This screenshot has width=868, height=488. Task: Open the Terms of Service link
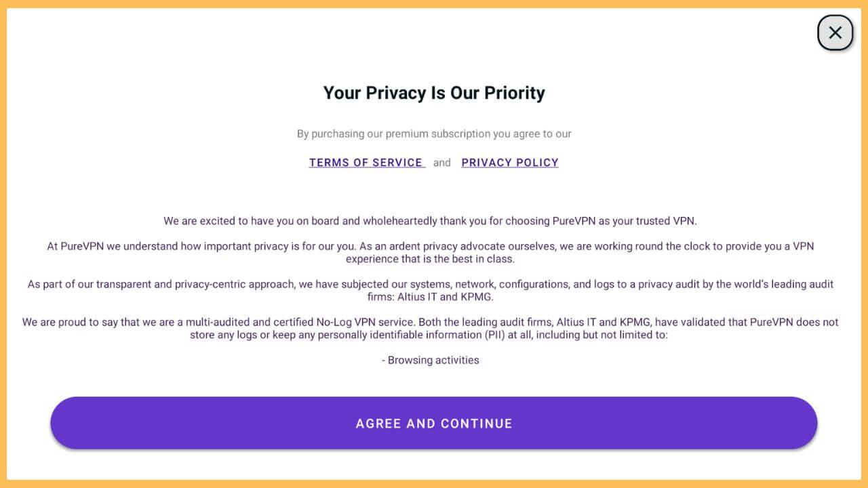(366, 163)
